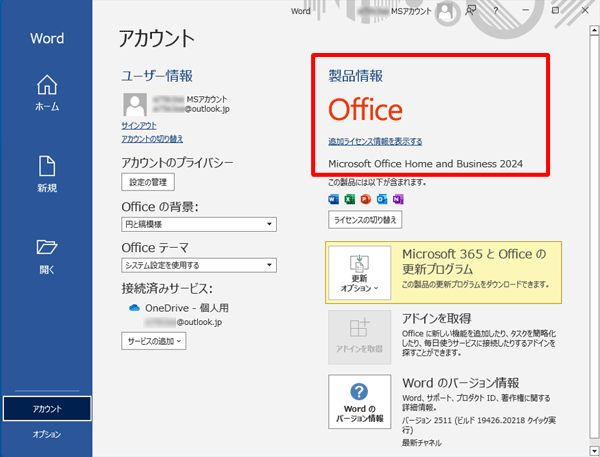Image resolution: width=600 pixels, height=457 pixels.
Task: Open 設定の管理 privacy button
Action: pos(148,182)
